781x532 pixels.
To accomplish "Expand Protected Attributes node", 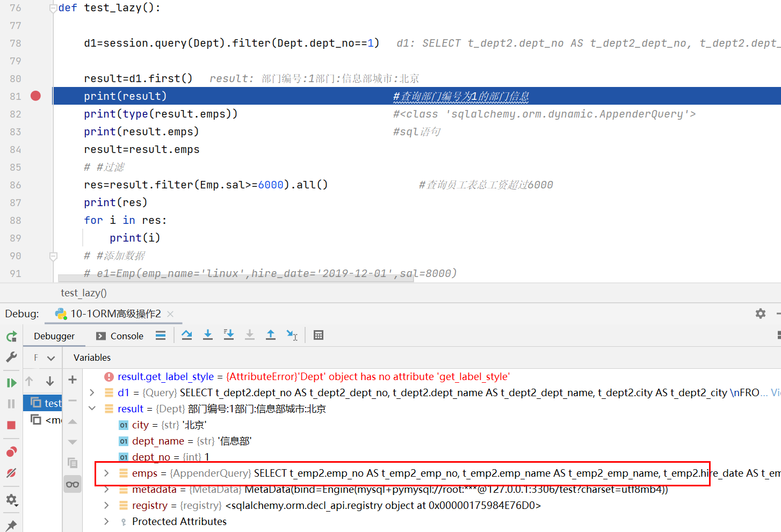I will click(106, 521).
